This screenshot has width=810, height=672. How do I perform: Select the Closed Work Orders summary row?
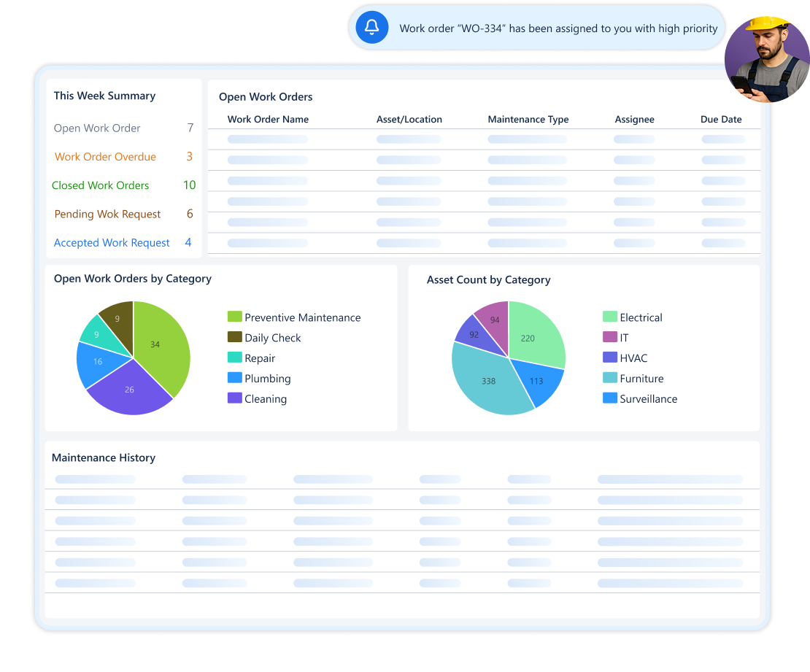[x=123, y=185]
